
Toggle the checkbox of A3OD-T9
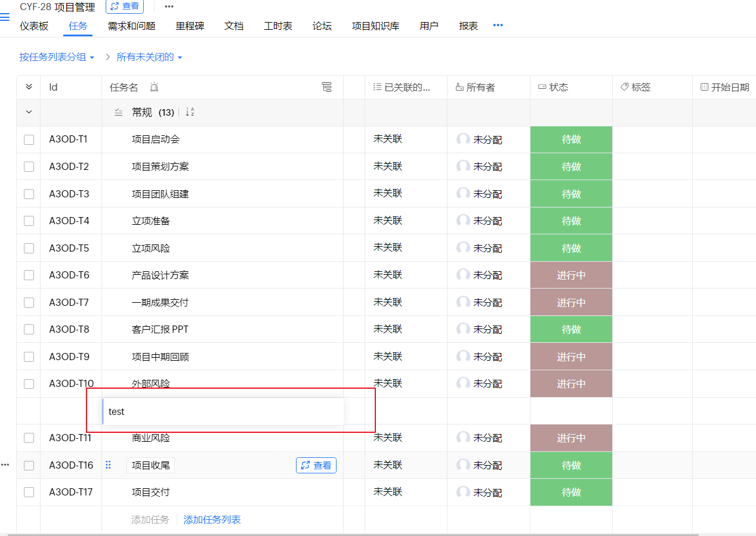click(x=29, y=357)
